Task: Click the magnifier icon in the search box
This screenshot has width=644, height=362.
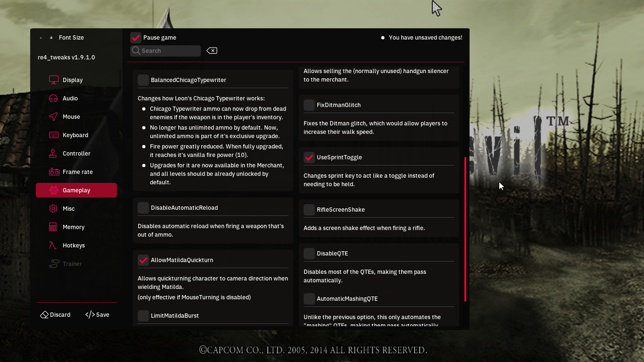Action: tap(136, 51)
